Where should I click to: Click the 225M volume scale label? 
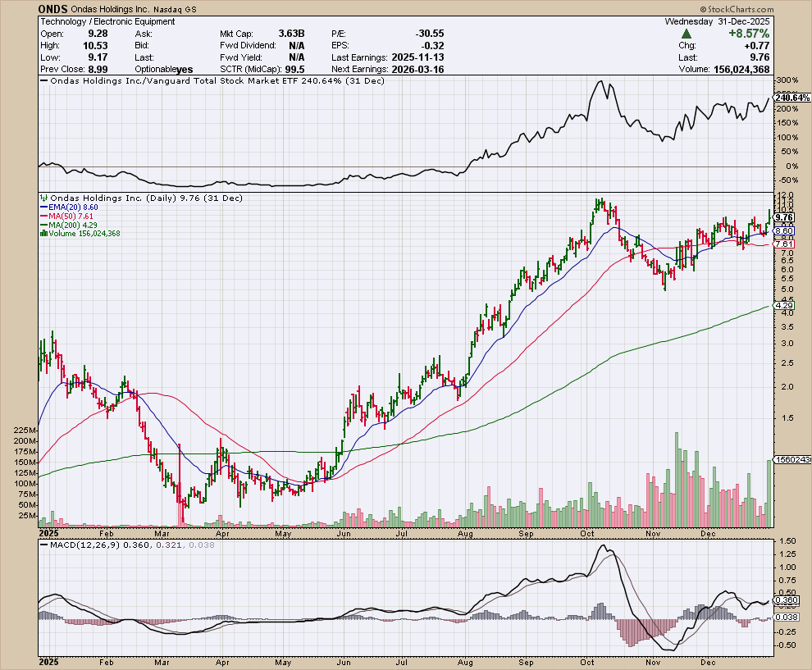coord(26,431)
